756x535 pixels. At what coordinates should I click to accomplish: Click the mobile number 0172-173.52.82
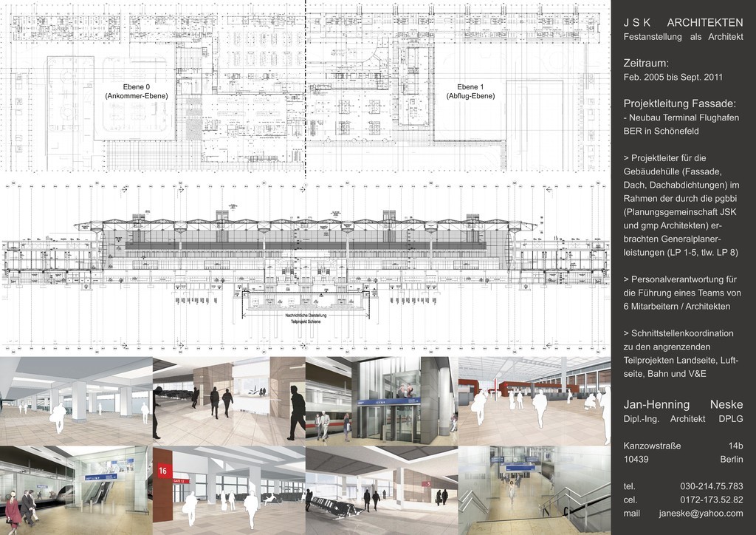click(711, 500)
